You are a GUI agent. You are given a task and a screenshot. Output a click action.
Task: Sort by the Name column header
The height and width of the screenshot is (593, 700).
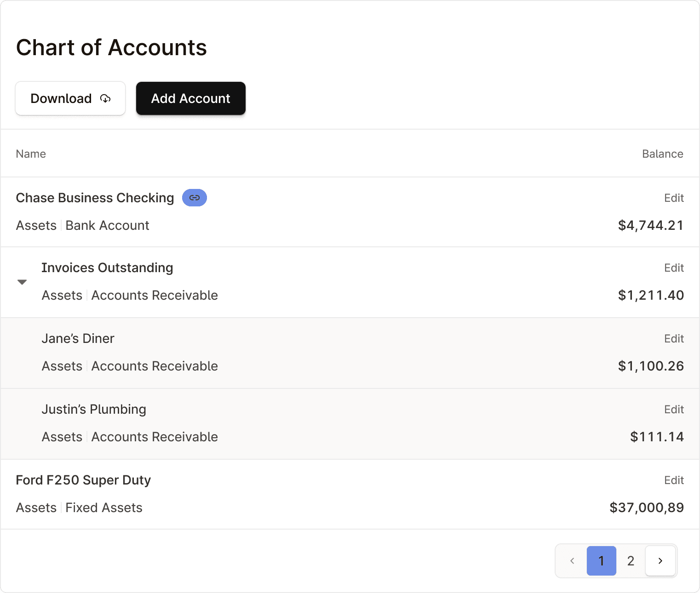click(30, 154)
